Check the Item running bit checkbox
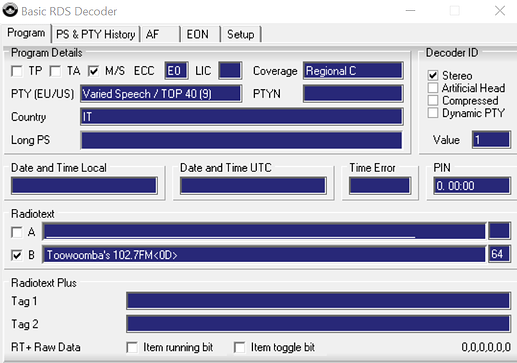Image resolution: width=517 pixels, height=363 pixels. pos(132,347)
